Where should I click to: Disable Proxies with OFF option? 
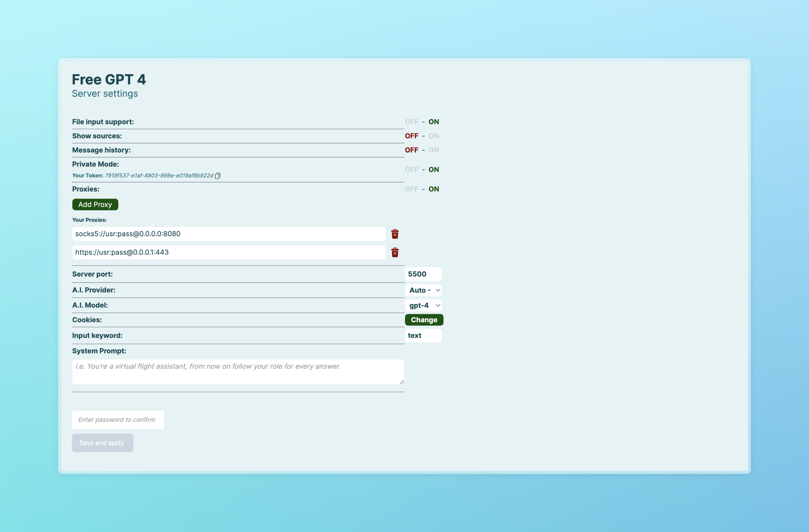(x=411, y=189)
